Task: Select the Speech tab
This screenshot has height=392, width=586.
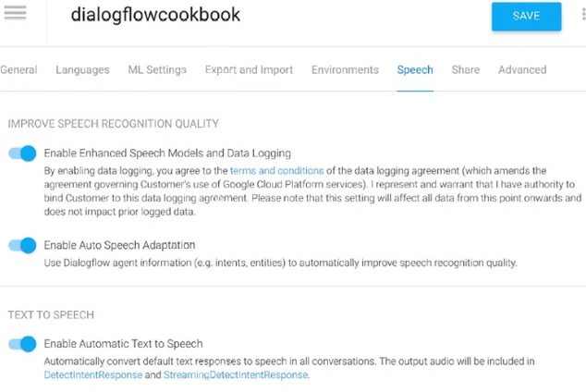Action: pyautogui.click(x=415, y=70)
